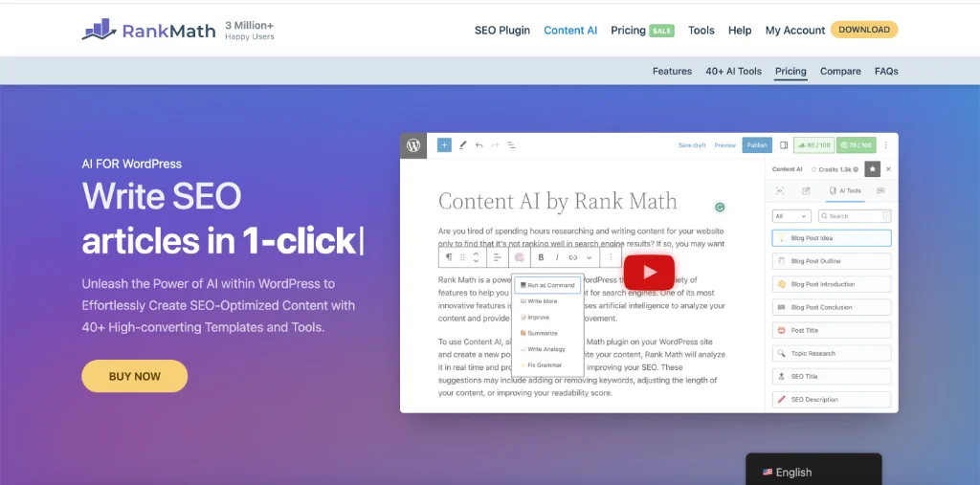Click the star pin icon in Content AI

click(x=873, y=168)
